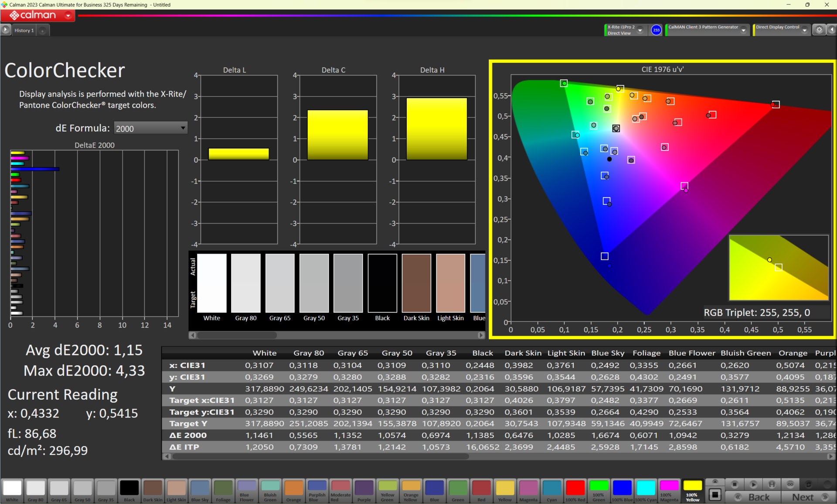Expand CalMAN Client 3 Pattern Generator dropdown

(x=743, y=30)
